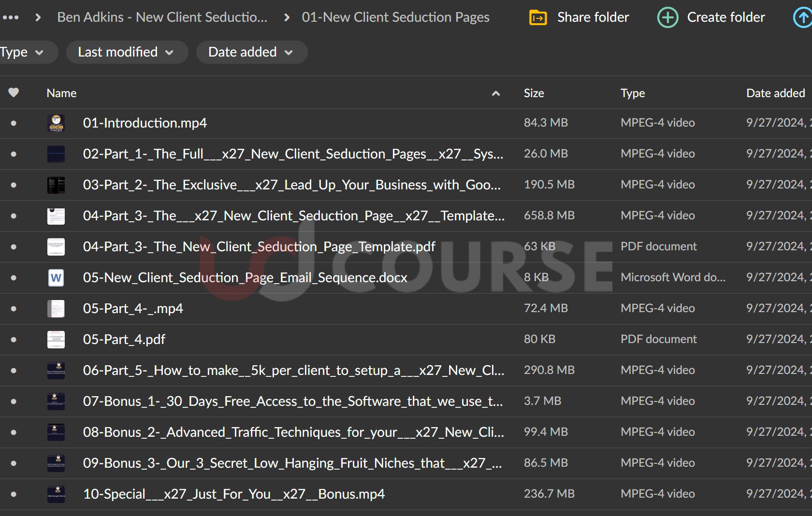Viewport: 812px width, 516px height.
Task: Sort by the Date added column header
Action: [x=776, y=93]
